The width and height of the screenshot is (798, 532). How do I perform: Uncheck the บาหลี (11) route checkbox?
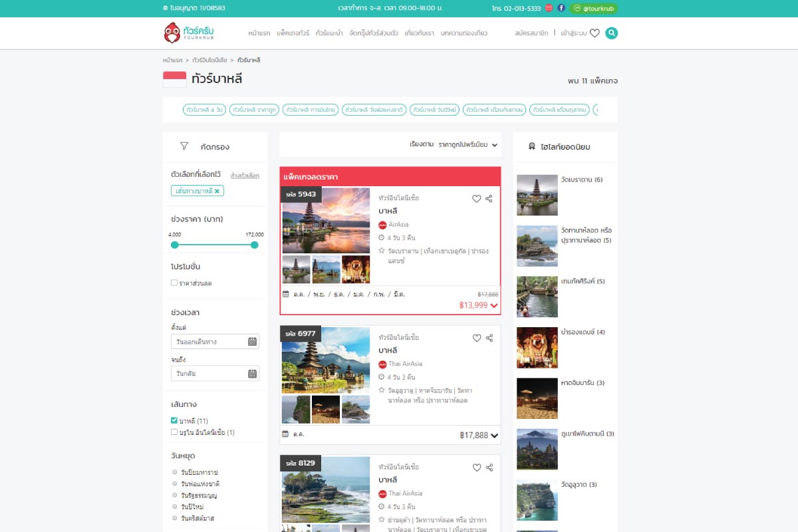click(x=174, y=421)
